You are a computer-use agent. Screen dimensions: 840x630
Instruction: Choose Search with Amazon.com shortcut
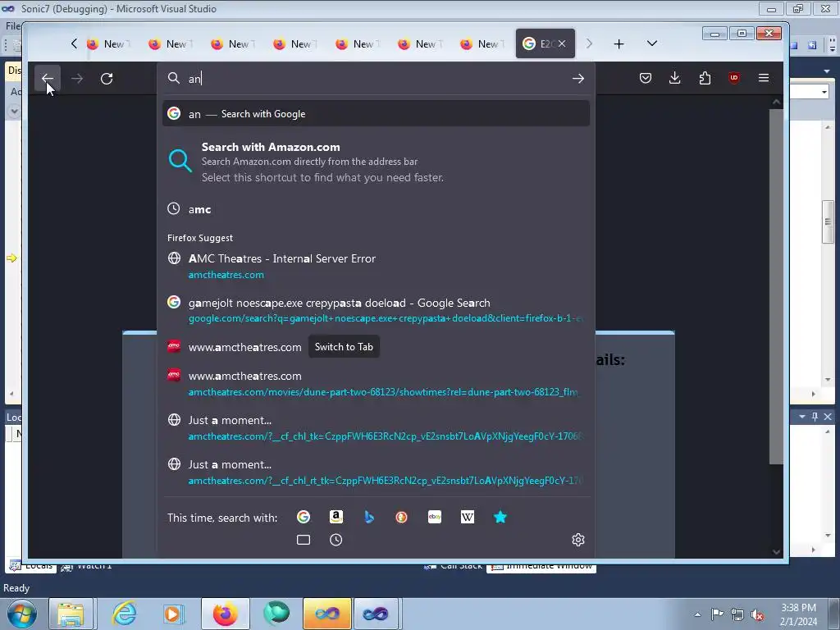376,162
